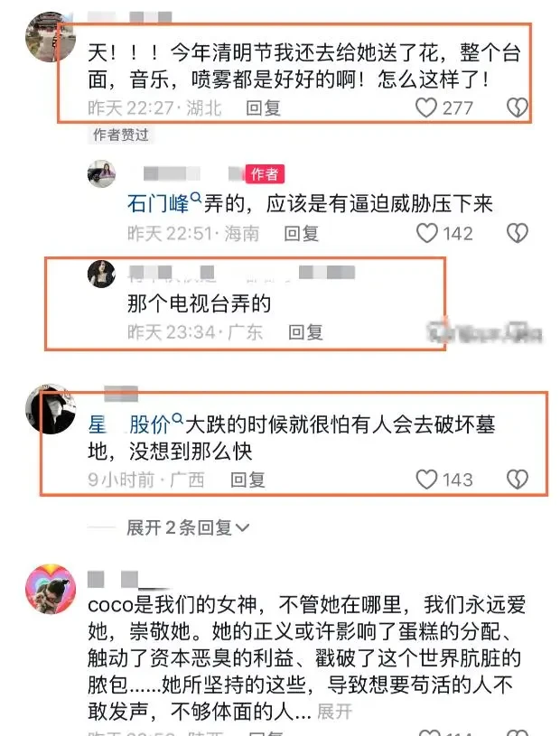Reply to the Guangdong 23:34 comment
This screenshot has height=736, width=560.
coord(305,332)
